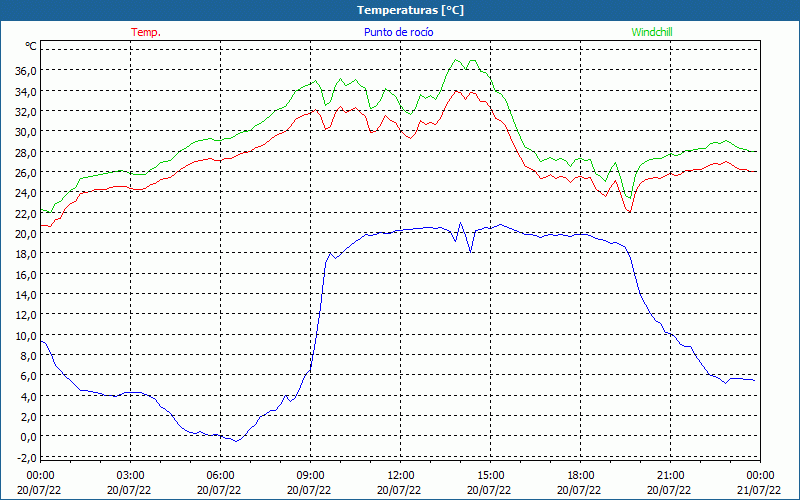Viewport: 800px width, 500px height.
Task: Click the '30,0' y-axis value
Action: coord(27,132)
